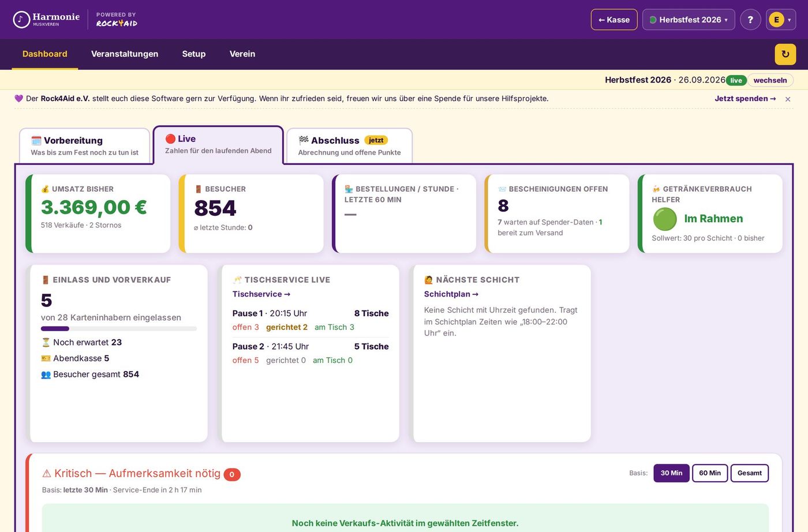Open the Tischservice link
The height and width of the screenshot is (532, 808).
tap(261, 294)
